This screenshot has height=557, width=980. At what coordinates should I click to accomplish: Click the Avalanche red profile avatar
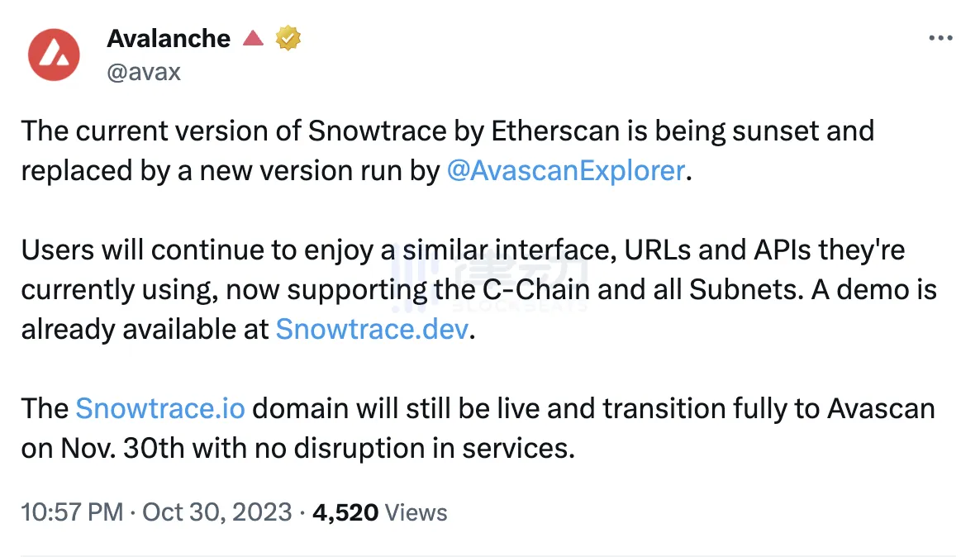(x=55, y=55)
